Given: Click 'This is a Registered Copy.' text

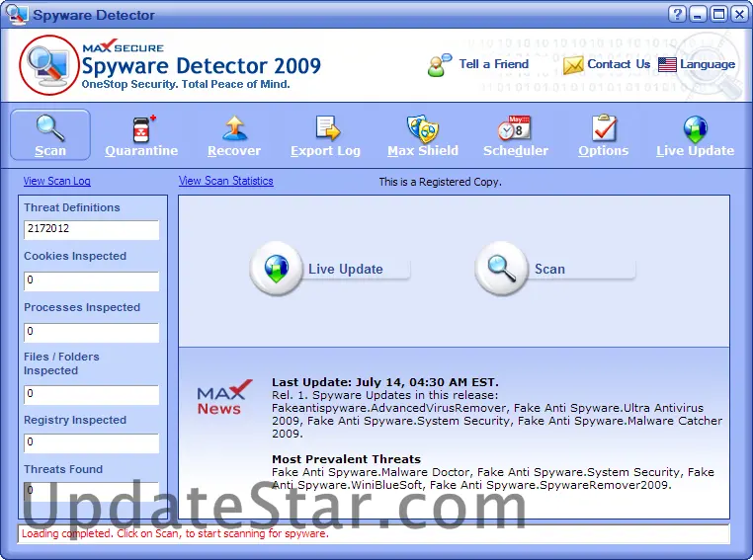Looking at the screenshot, I should coord(440,182).
